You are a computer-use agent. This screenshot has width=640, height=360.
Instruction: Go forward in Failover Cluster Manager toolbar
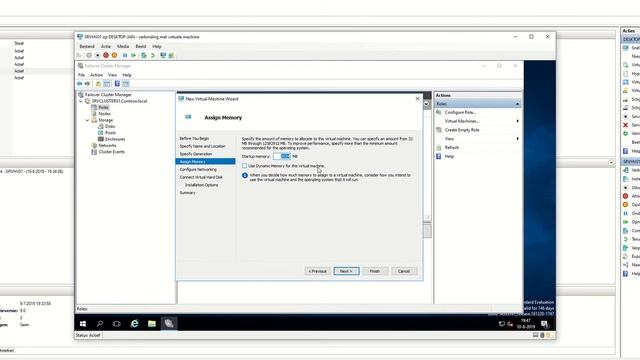click(x=87, y=84)
